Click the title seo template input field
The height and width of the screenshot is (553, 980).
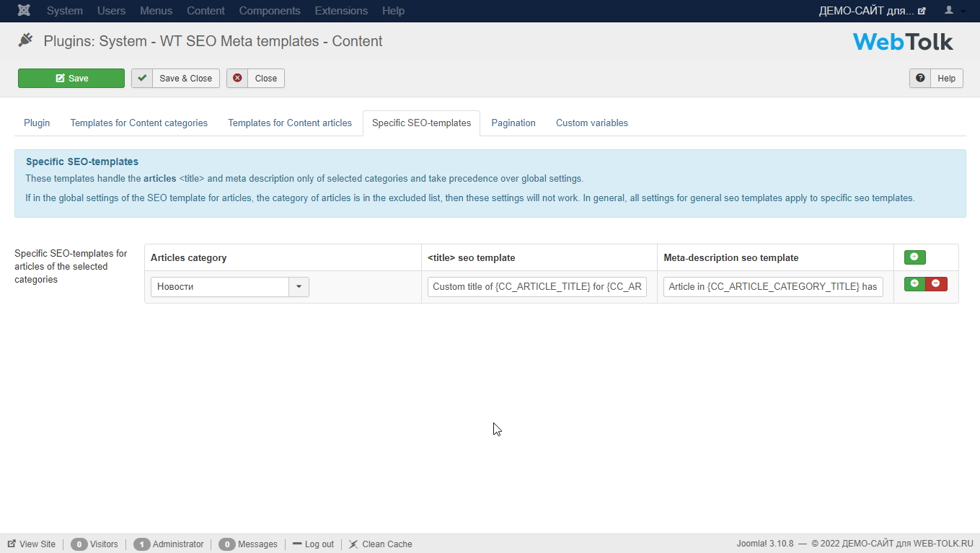tap(537, 287)
